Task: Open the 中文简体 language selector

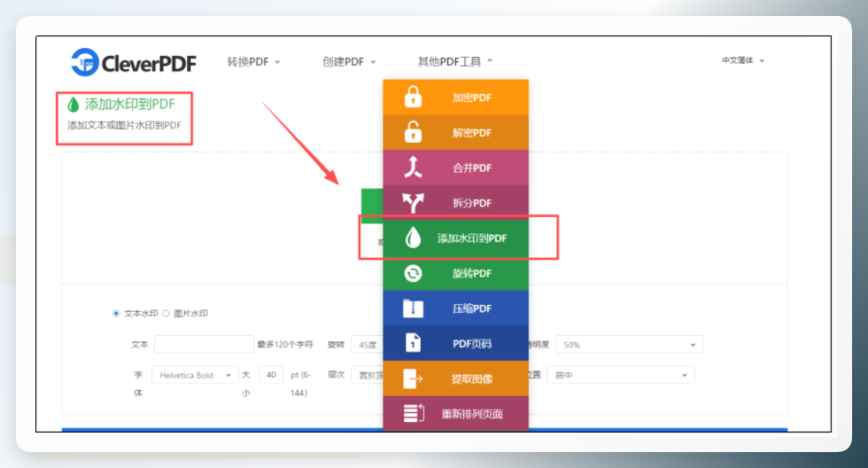Action: click(x=743, y=60)
